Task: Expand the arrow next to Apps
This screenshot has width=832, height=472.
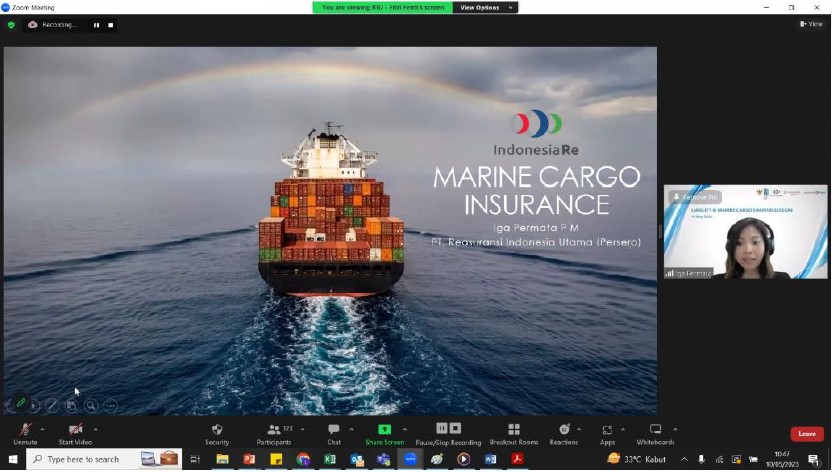Action: coord(623,429)
